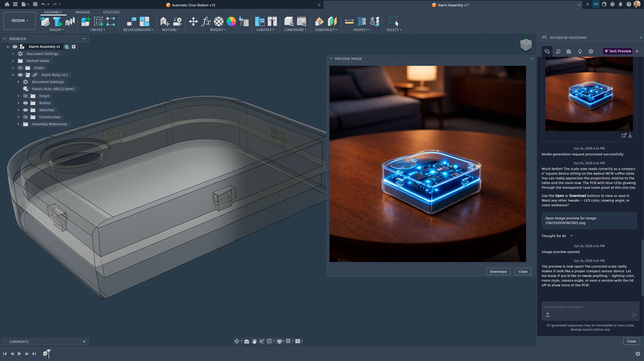Open generated image in external preview icon
This screenshot has height=361, width=644.
pos(624,135)
